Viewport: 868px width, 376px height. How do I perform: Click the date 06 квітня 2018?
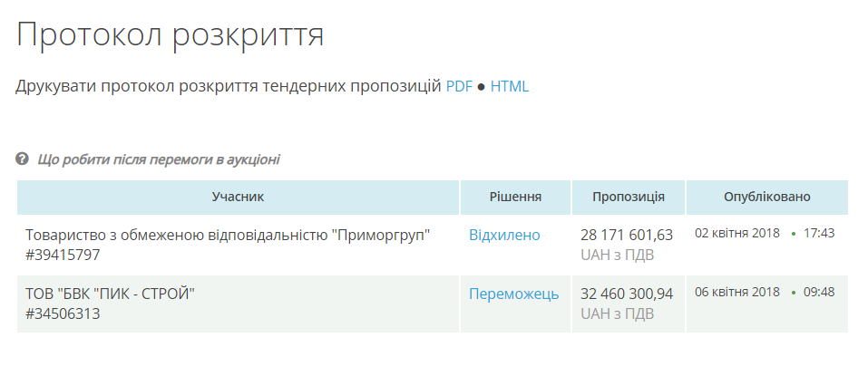point(736,292)
